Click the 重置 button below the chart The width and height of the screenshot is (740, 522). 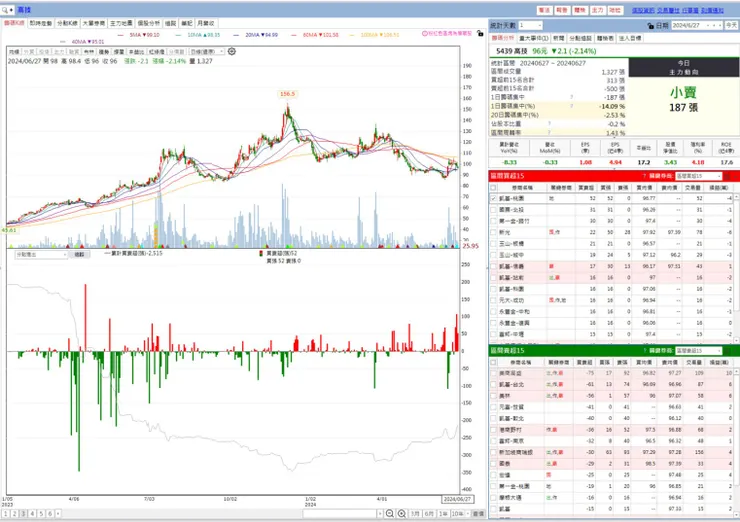coord(479,514)
